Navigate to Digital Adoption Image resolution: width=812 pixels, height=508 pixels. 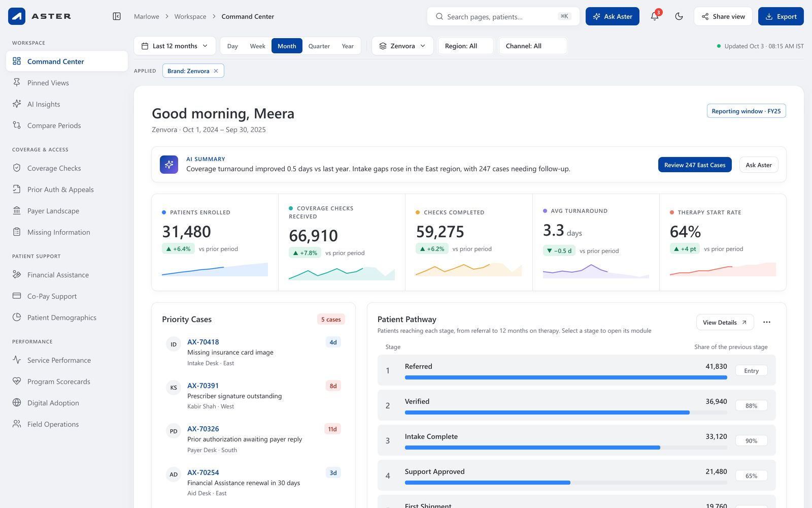67,403
